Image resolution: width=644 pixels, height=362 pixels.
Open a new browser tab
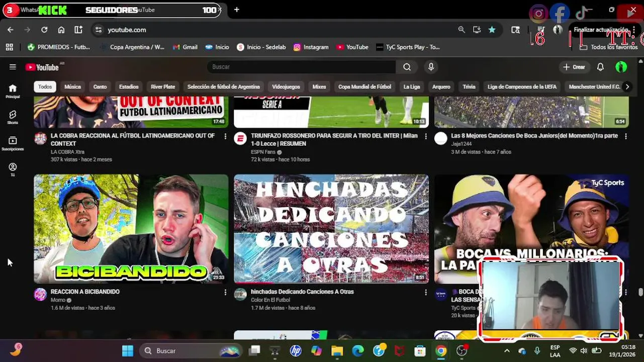pyautogui.click(x=237, y=10)
